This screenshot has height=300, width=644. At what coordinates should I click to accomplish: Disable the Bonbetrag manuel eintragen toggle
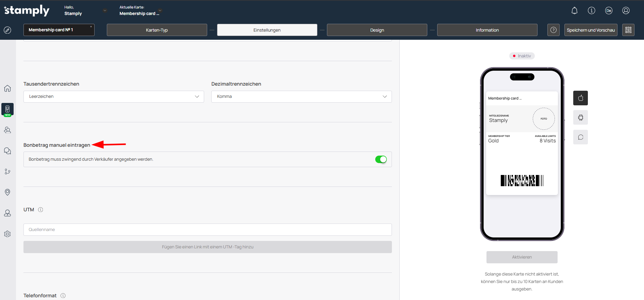[x=381, y=159]
